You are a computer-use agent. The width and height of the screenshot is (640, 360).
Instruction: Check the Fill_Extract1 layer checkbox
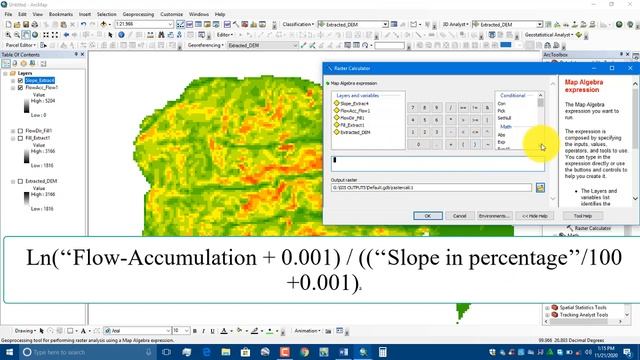(20, 138)
